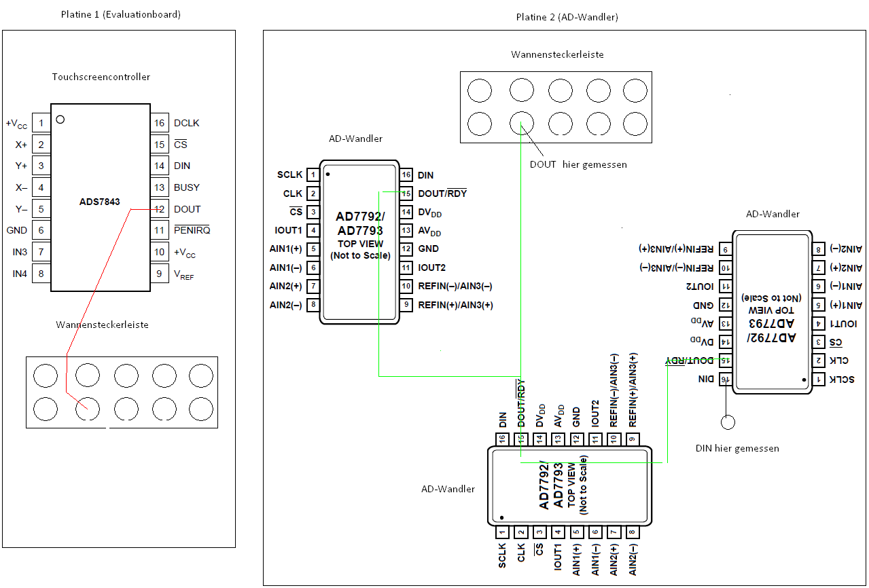Click pin box 16 next to DCLK
This screenshot has height=588, width=869.
coord(160,123)
